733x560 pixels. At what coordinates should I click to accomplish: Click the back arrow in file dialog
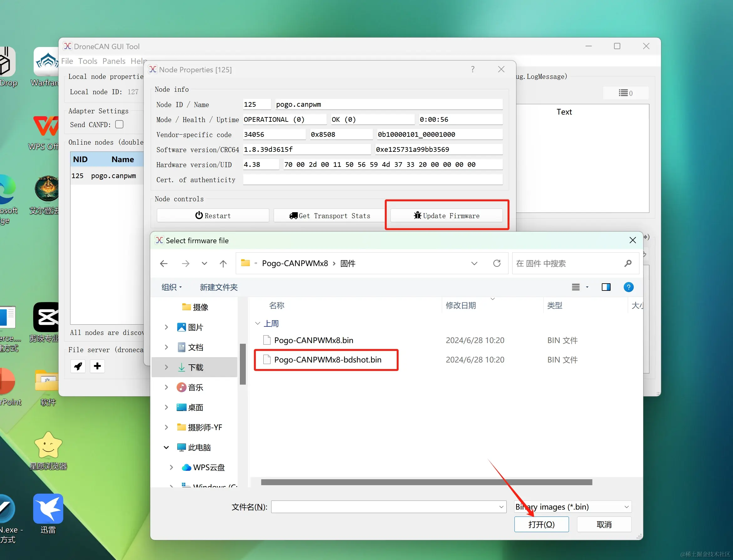pos(164,264)
